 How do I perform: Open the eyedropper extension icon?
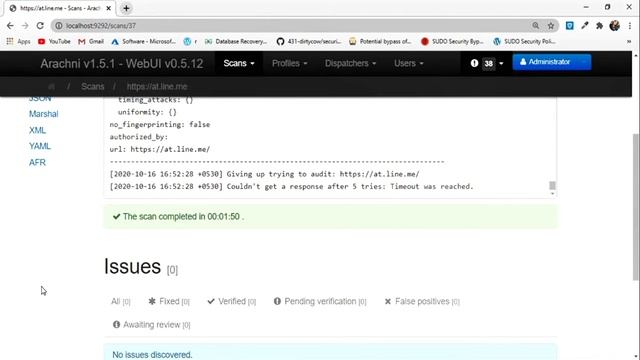tap(584, 26)
